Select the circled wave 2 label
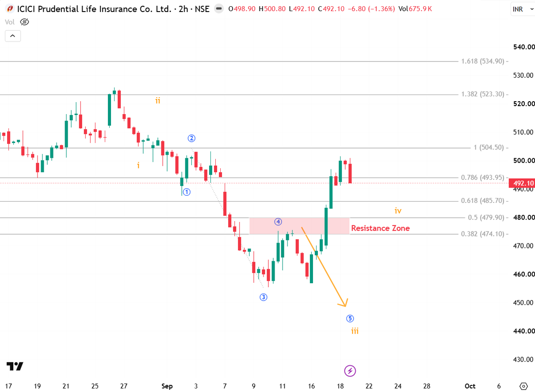 click(191, 138)
